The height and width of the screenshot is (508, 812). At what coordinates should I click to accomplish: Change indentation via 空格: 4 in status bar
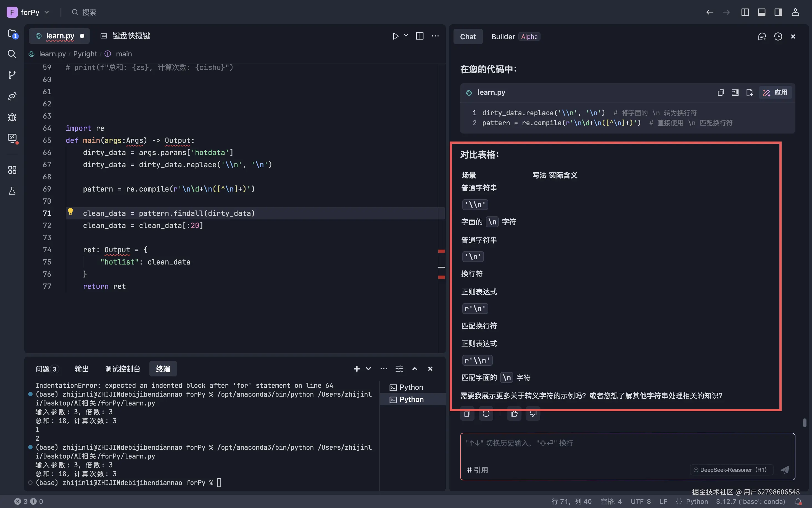tap(611, 501)
